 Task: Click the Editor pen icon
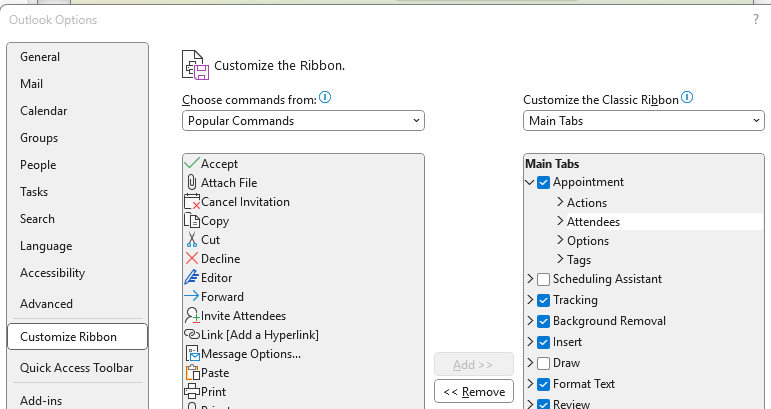pos(192,278)
